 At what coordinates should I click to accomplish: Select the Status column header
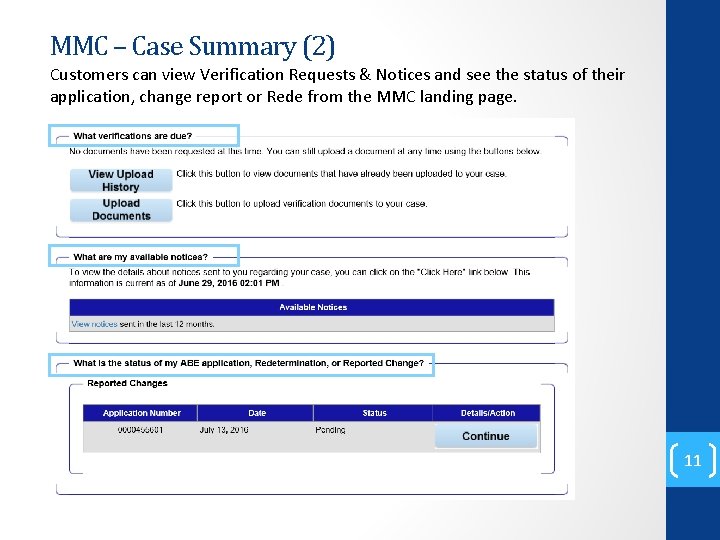pos(374,413)
